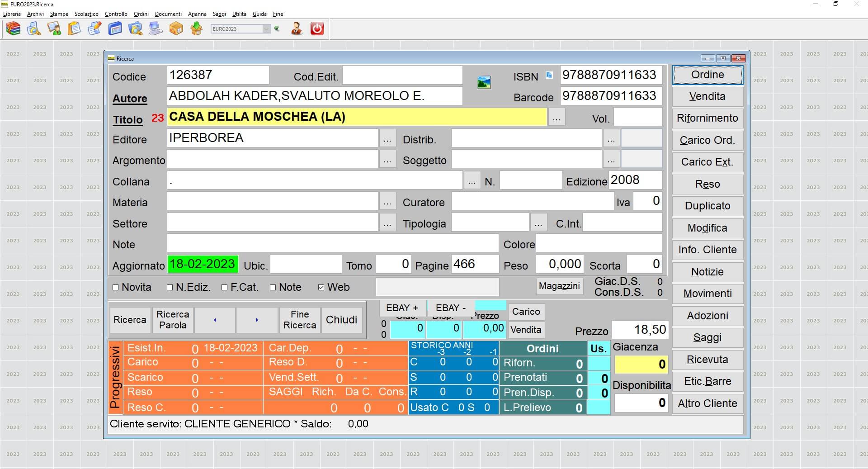Viewport: 868px width, 469px height.
Task: Open Argomento lookup ellipsis button
Action: [387, 160]
